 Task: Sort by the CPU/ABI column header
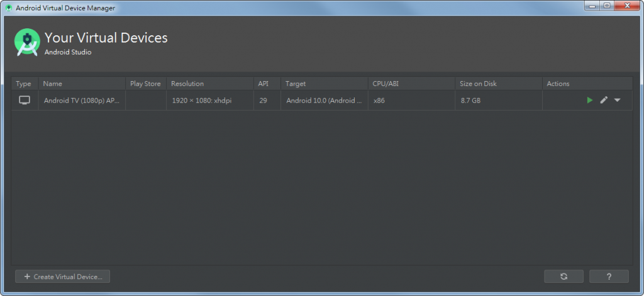(411, 84)
